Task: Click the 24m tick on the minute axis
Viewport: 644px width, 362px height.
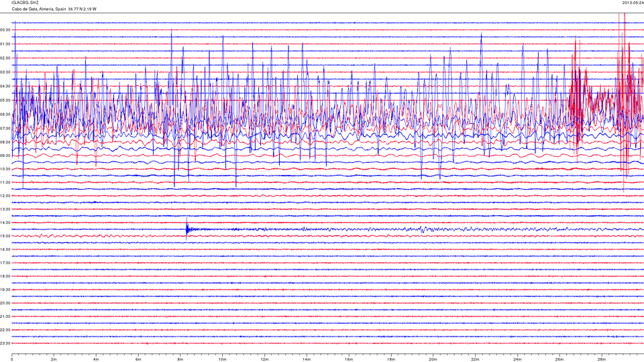Action: [x=517, y=359]
